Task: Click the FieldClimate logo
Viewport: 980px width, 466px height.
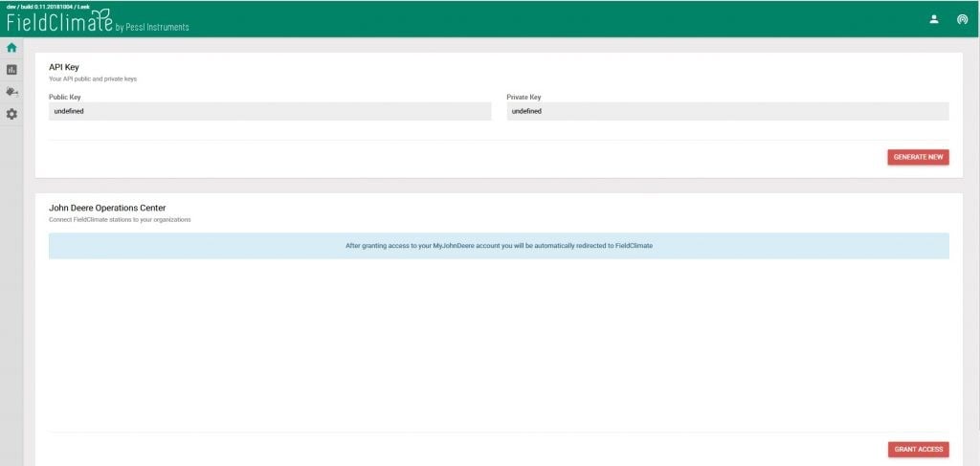Action: pos(60,22)
